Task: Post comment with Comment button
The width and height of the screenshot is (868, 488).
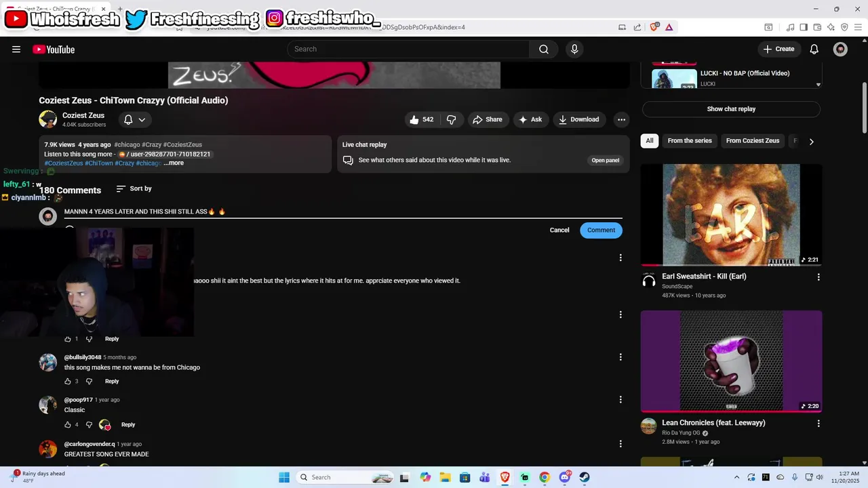Action: (x=601, y=230)
